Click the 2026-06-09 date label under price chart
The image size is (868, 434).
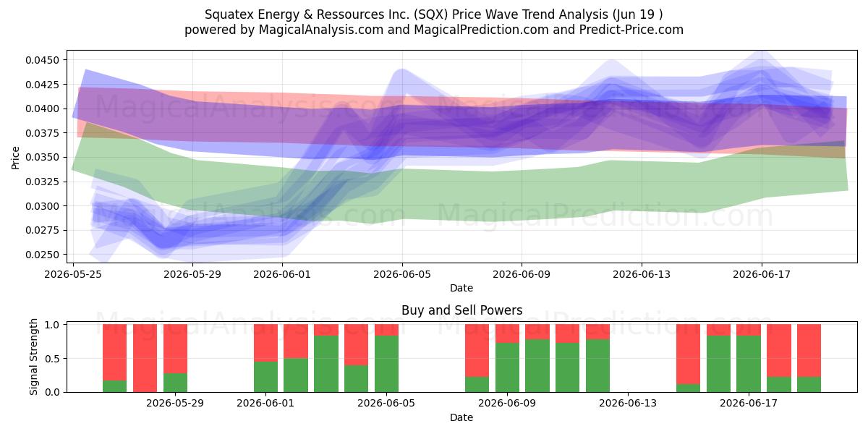[522, 274]
